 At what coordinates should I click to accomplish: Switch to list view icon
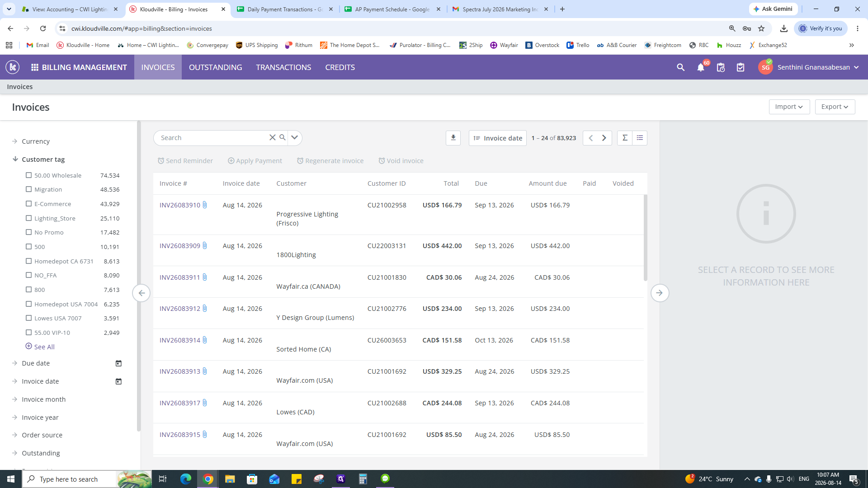[640, 138]
